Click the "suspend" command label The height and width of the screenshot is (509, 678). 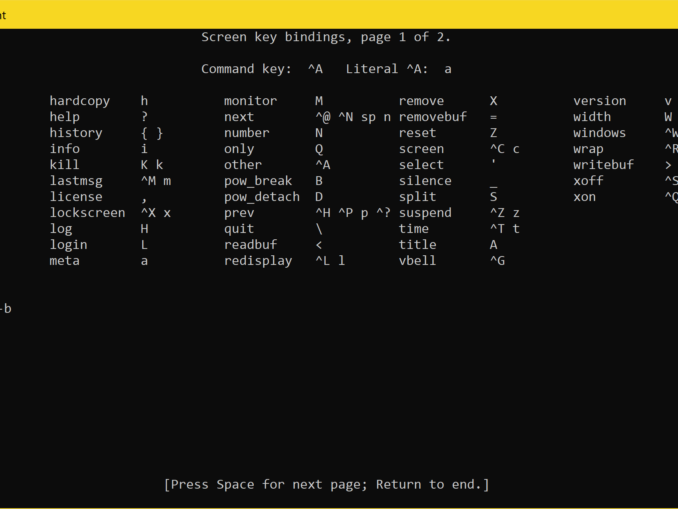pyautogui.click(x=425, y=213)
